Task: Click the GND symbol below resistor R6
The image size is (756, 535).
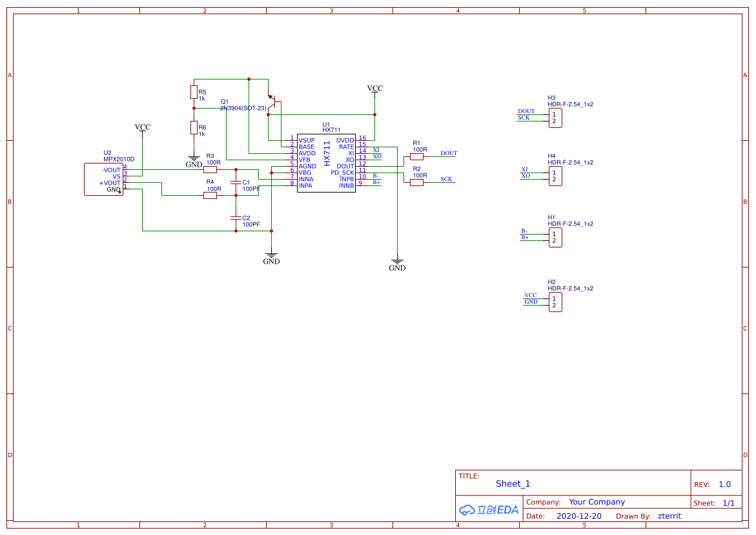Action: pyautogui.click(x=194, y=159)
